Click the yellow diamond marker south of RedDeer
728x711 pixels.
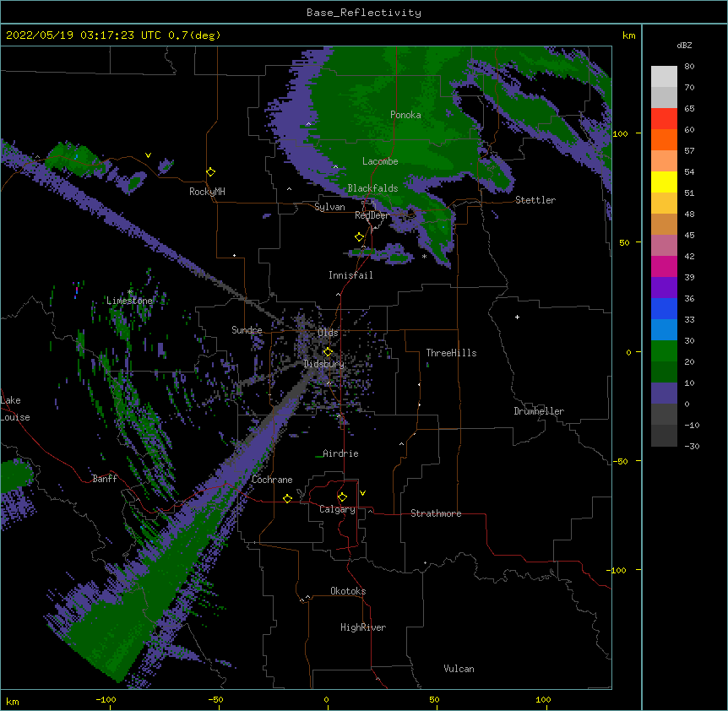coord(359,237)
